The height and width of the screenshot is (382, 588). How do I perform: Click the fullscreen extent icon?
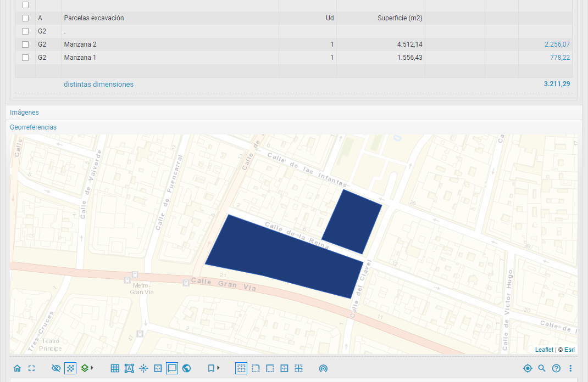[31, 368]
